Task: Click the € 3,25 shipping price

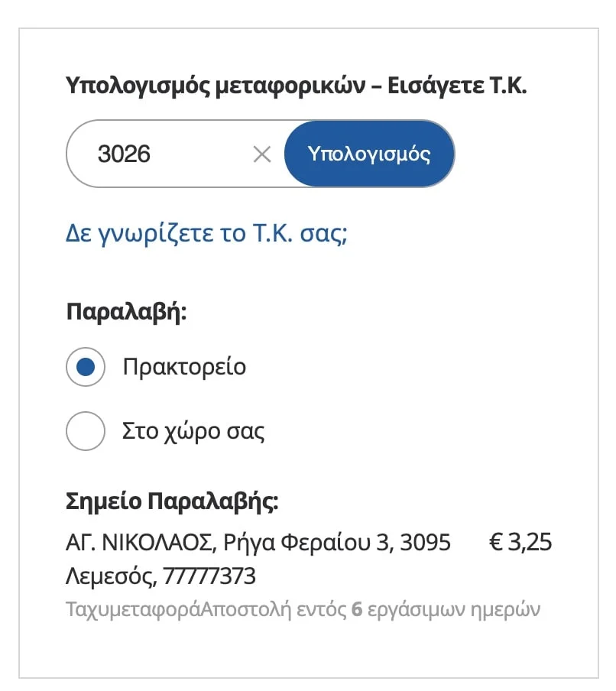Action: [520, 543]
